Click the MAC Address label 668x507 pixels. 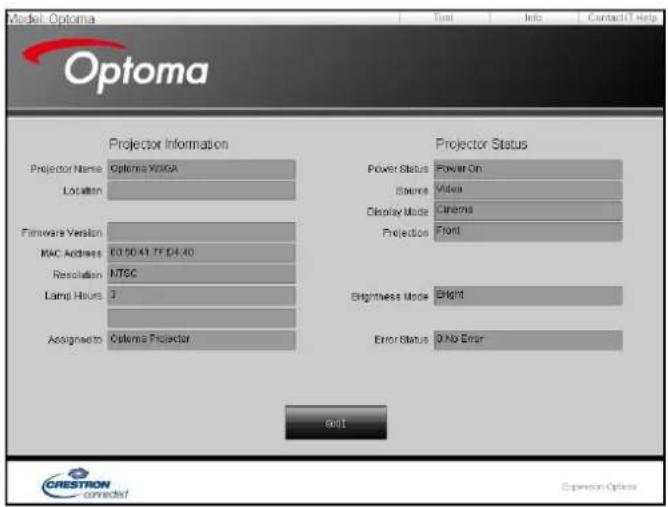pyautogui.click(x=71, y=254)
